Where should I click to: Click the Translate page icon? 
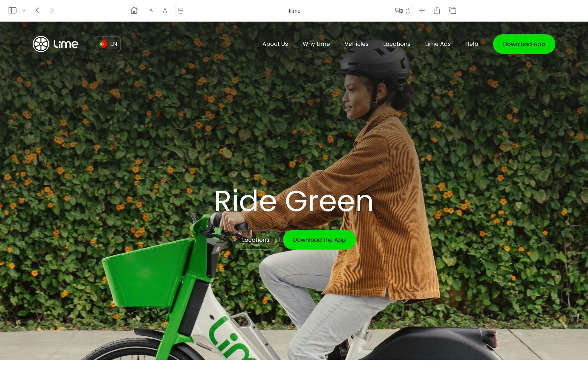pyautogui.click(x=399, y=11)
